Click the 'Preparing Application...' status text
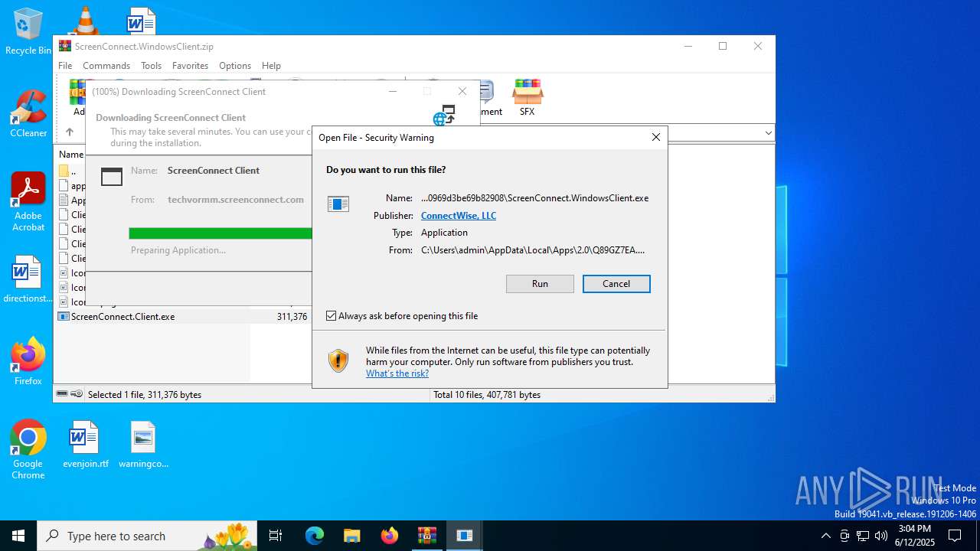Screen dimensions: 980x551 click(x=178, y=250)
